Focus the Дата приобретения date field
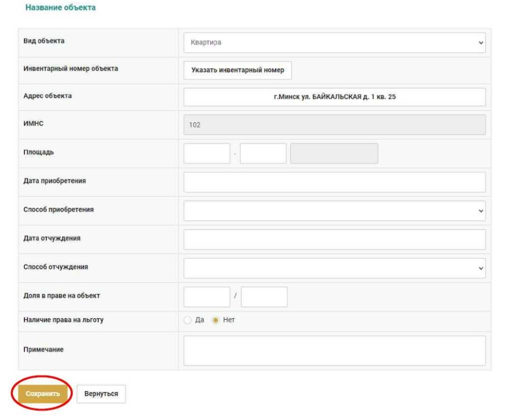The height and width of the screenshot is (417, 532). click(x=335, y=182)
